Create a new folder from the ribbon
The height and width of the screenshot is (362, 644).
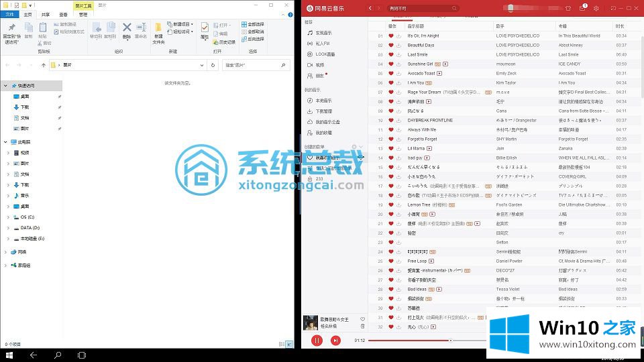158,33
